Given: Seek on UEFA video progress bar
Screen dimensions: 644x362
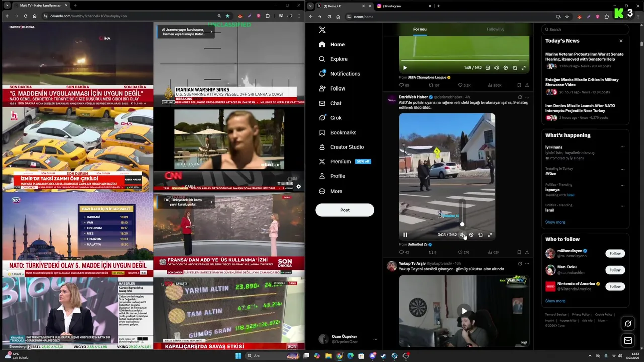Looking at the screenshot, I should point(464,61).
